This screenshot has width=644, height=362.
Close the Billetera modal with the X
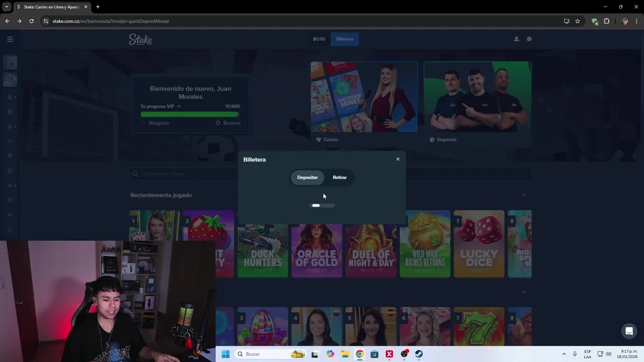[x=397, y=159]
